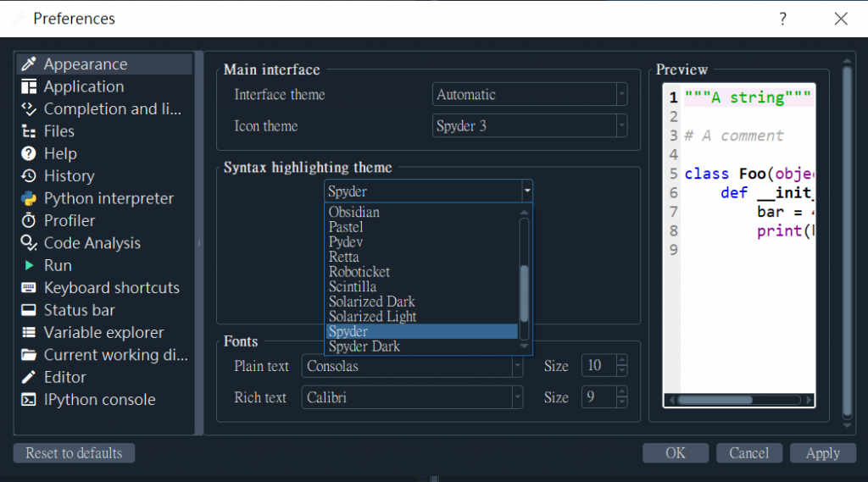Go to Application preferences
This screenshot has height=482, width=868.
tap(105, 87)
